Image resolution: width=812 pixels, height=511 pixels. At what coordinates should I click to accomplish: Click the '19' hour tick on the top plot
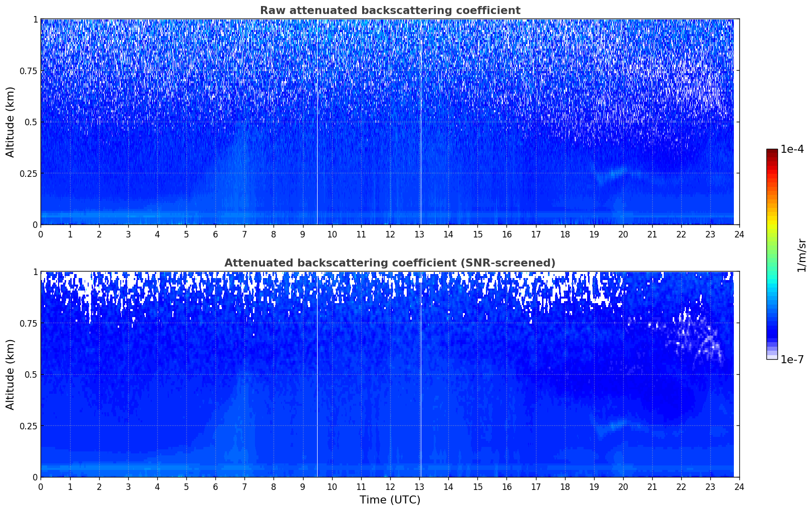594,234
